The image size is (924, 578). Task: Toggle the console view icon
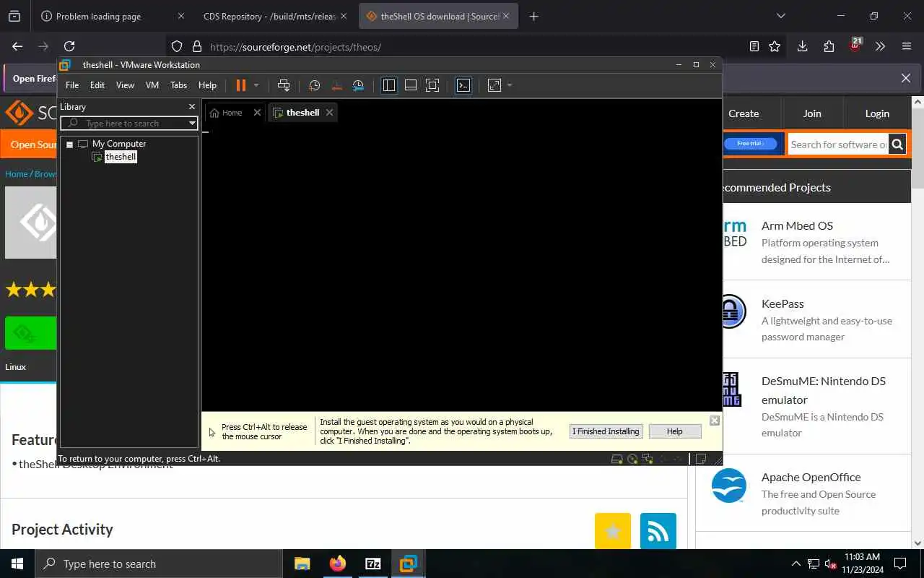tap(463, 85)
